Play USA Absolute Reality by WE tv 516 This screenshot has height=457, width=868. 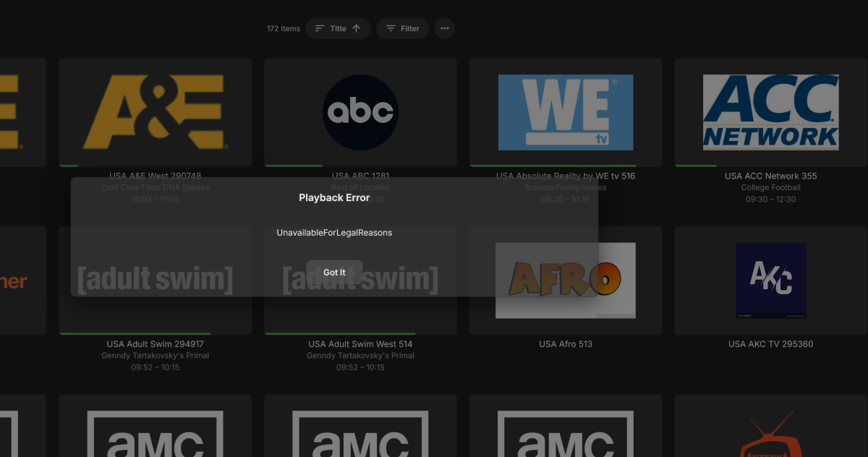(x=566, y=112)
